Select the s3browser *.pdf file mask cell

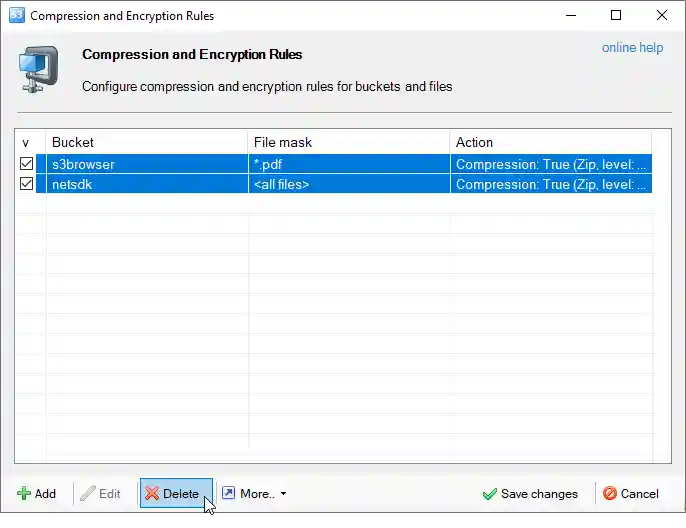(x=348, y=164)
